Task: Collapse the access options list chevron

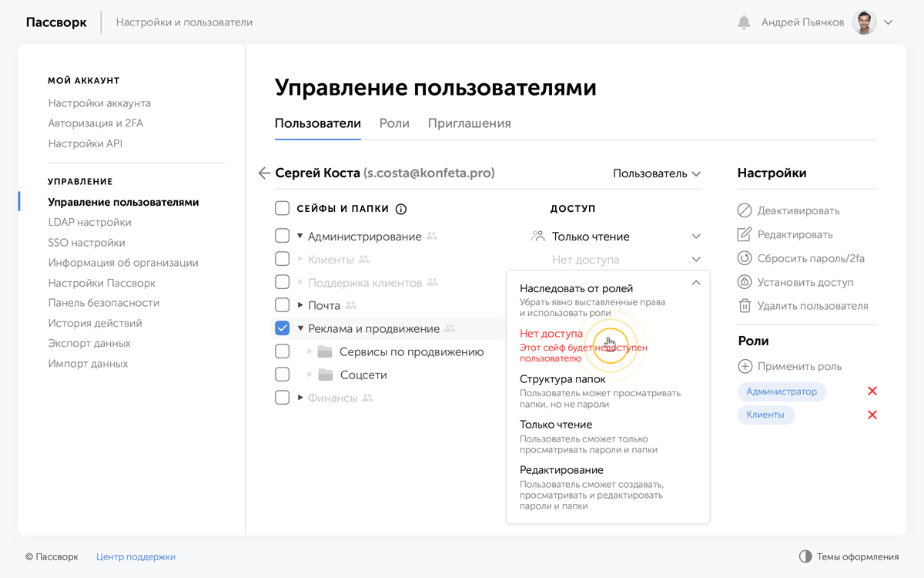Action: click(696, 283)
